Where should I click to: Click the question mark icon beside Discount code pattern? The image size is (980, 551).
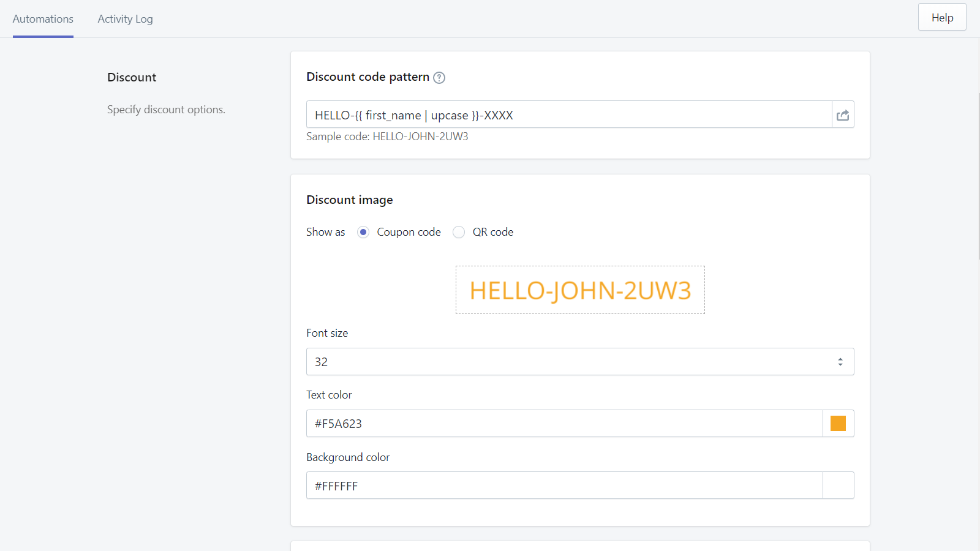[439, 77]
